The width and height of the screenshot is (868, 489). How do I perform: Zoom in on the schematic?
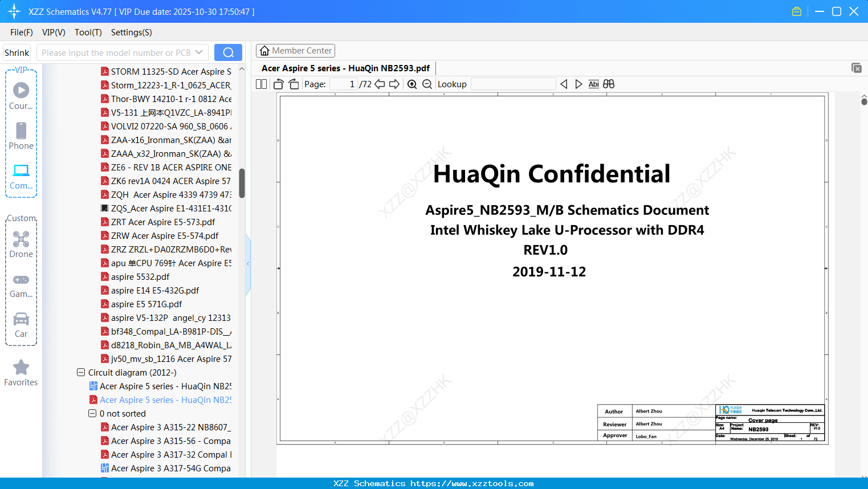(412, 84)
